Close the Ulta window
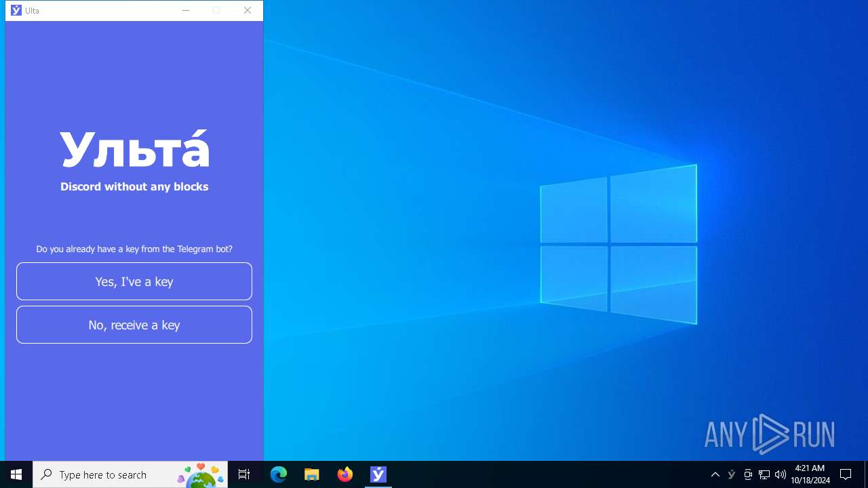Viewport: 868px width, 488px height. [x=248, y=10]
